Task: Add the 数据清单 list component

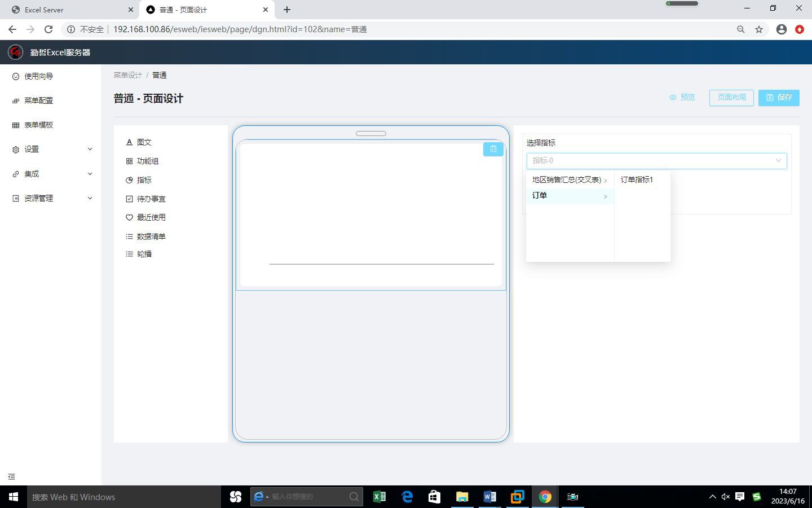Action: point(129,237)
